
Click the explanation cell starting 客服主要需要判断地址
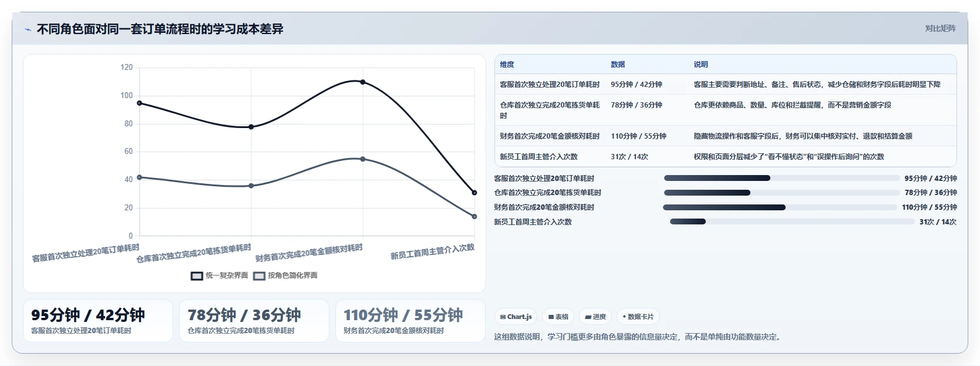click(x=817, y=85)
